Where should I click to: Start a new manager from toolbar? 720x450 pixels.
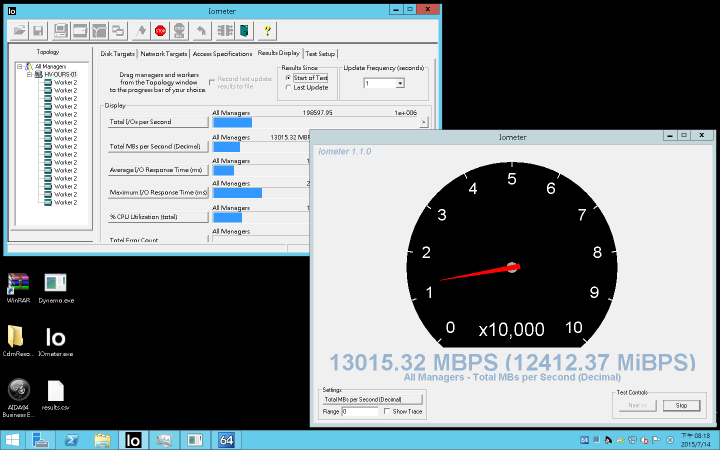(61, 31)
